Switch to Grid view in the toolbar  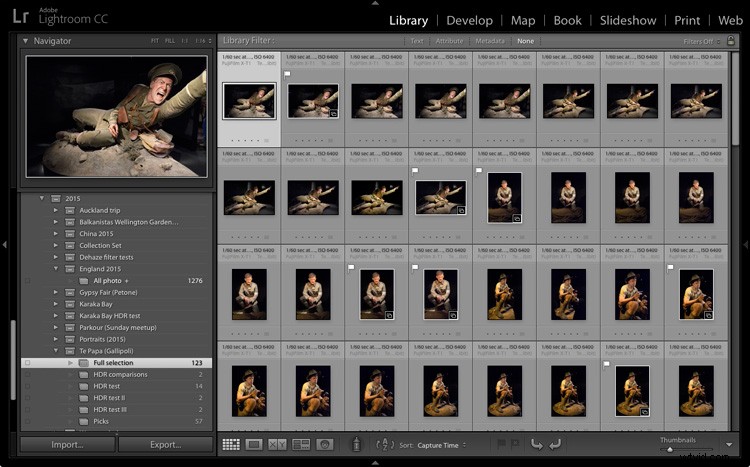(x=231, y=445)
